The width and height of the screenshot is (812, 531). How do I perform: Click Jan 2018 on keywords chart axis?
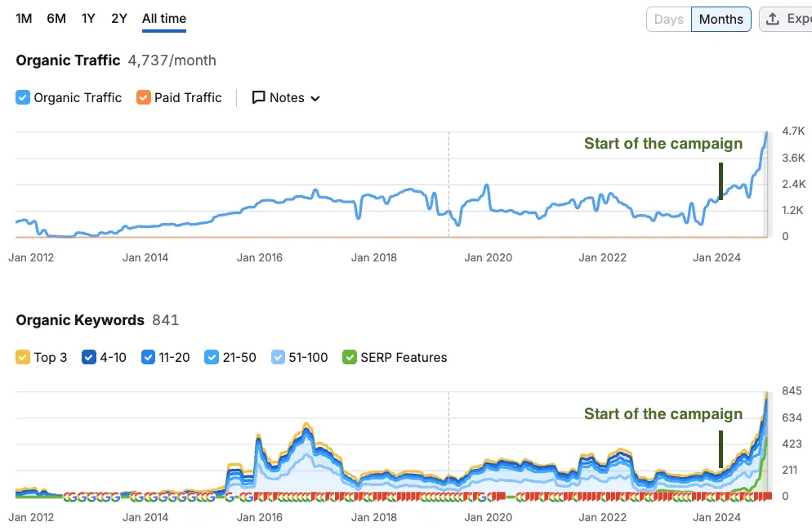tap(374, 517)
